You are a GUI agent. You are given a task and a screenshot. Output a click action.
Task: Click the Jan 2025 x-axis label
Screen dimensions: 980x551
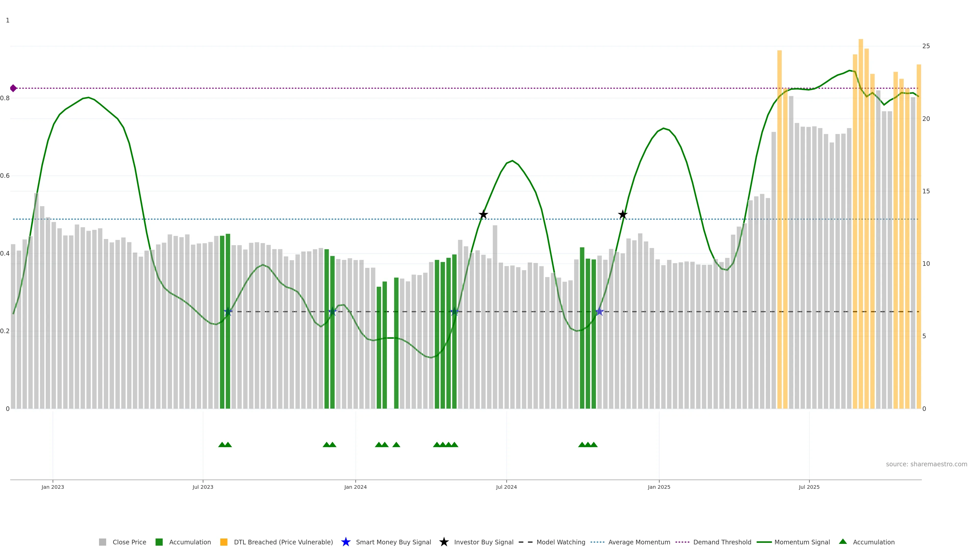(x=659, y=487)
